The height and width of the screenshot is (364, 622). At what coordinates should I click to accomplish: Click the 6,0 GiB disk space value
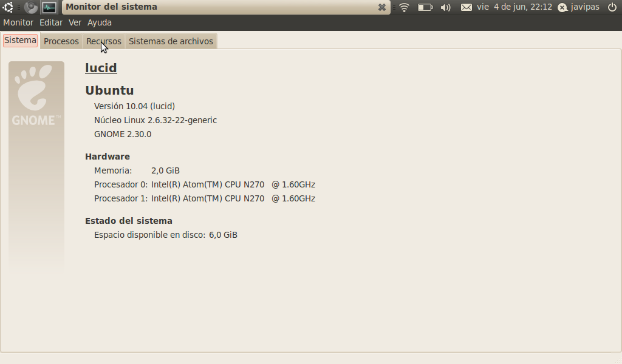[x=224, y=235]
